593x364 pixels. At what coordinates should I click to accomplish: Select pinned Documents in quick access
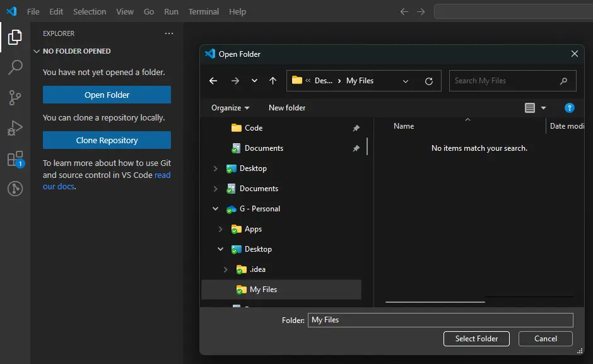pyautogui.click(x=257, y=148)
